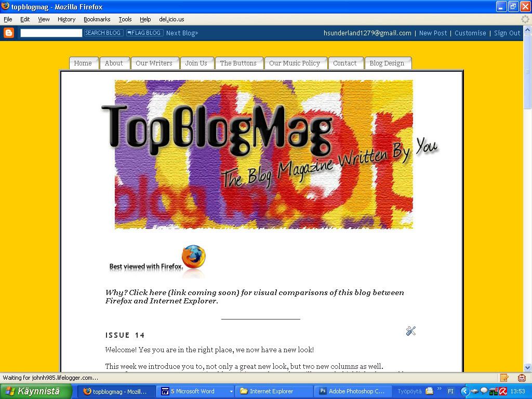Open the Contact tab
532x399 pixels.
(345, 63)
